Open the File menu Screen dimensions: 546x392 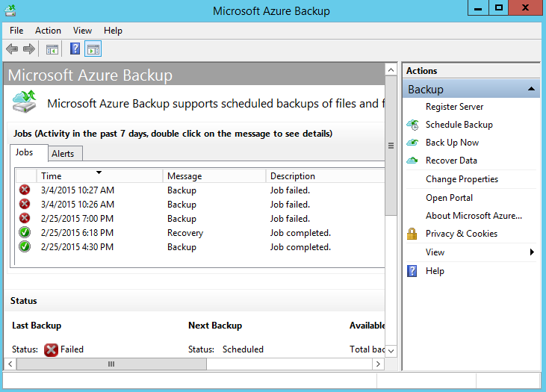[16, 31]
